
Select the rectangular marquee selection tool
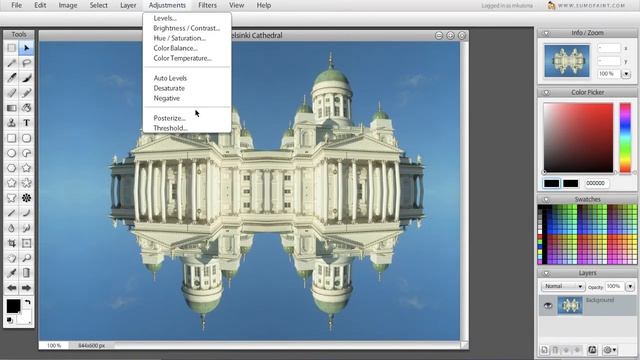coord(11,48)
